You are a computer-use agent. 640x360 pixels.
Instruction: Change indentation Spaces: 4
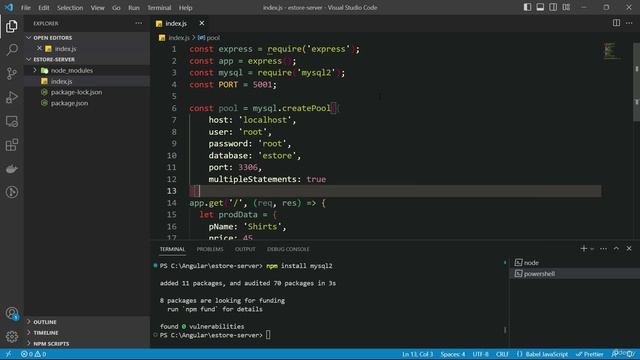tap(453, 354)
